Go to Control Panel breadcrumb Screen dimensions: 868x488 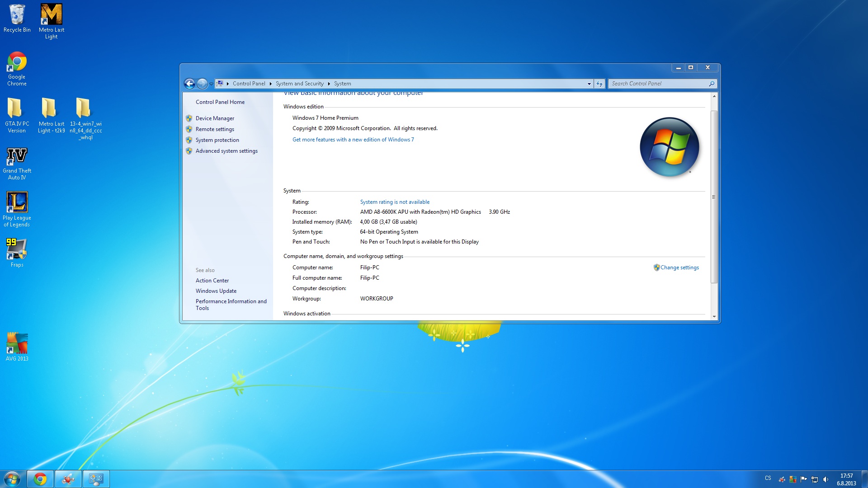coord(249,84)
